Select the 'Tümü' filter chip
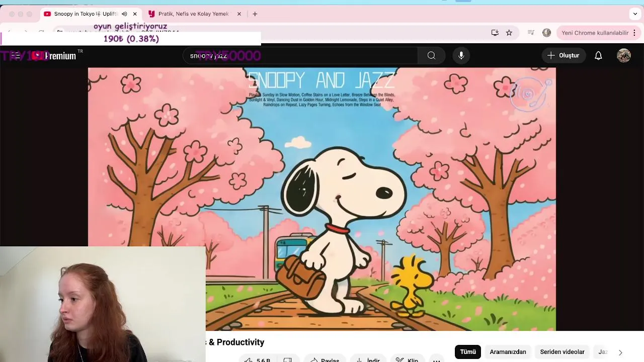The height and width of the screenshot is (362, 644). tap(468, 352)
